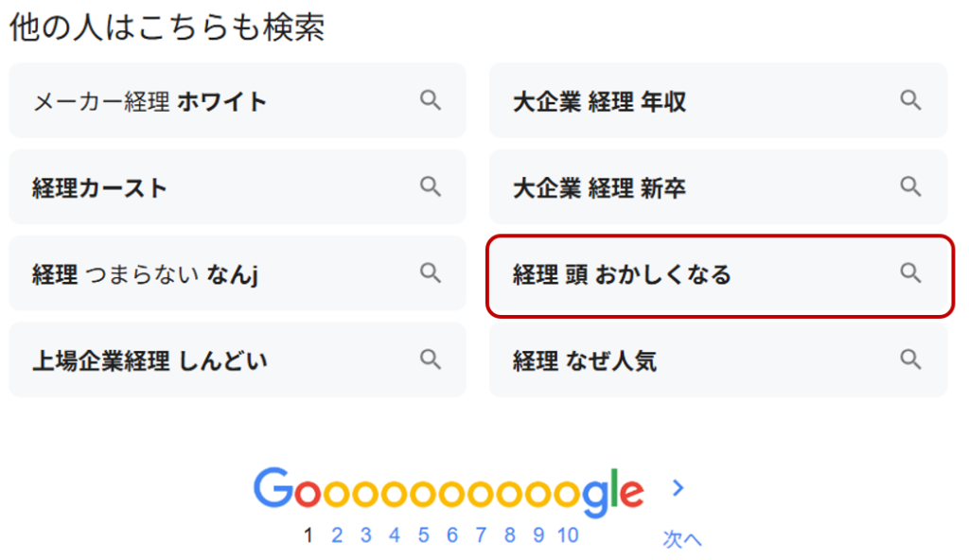Select suggestion 経理 頭 おかしくなる
Viewport: 969px width, 560px height.
click(x=720, y=276)
